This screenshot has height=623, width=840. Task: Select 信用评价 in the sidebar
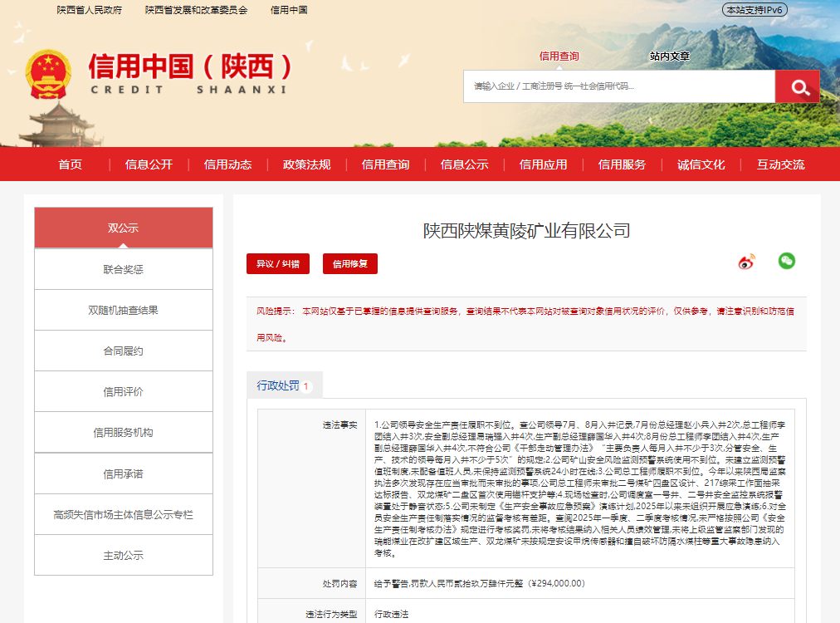123,391
